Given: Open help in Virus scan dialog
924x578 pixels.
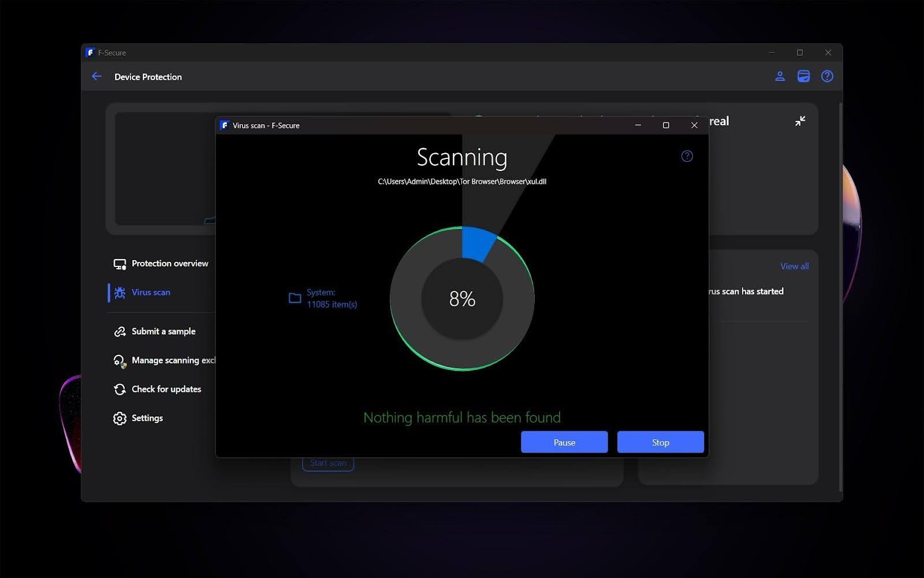Looking at the screenshot, I should (687, 156).
